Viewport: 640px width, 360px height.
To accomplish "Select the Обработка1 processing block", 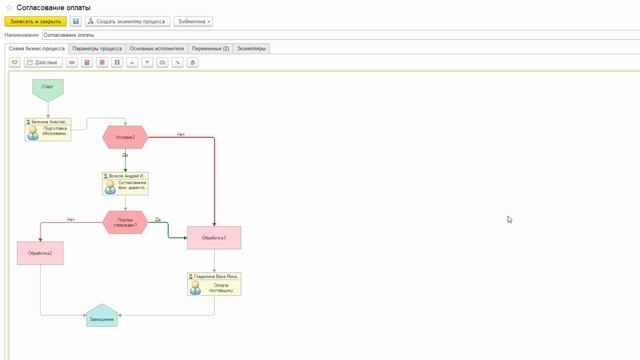I will click(x=214, y=238).
